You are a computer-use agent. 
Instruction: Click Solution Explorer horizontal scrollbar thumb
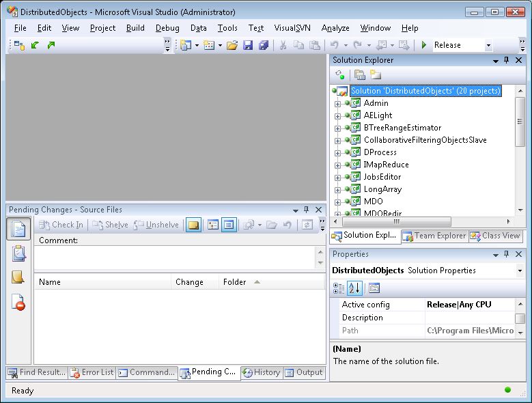[x=397, y=221]
